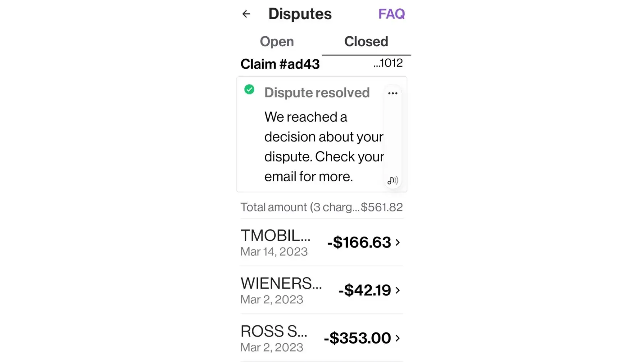
Task: Click the Total amount $561.82 line
Action: 322,207
